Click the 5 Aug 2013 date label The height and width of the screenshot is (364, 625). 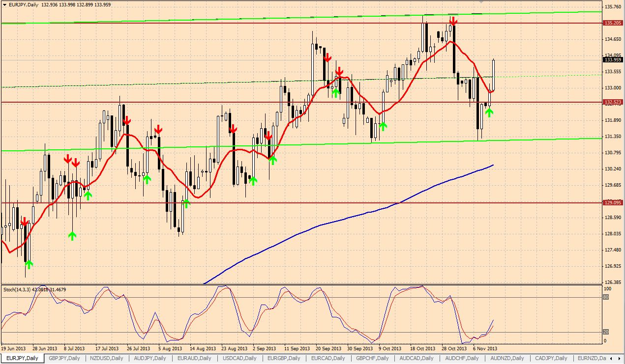point(170,348)
